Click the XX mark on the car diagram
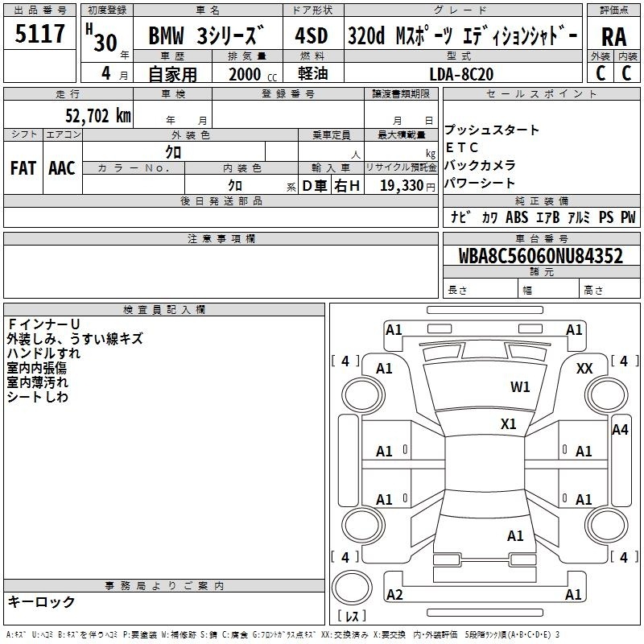This screenshot has height=644, width=644. [584, 368]
